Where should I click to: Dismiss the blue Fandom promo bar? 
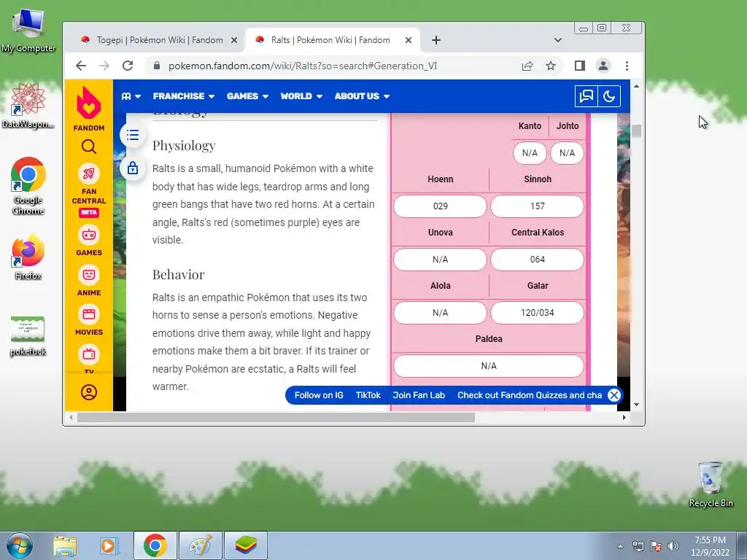(614, 395)
